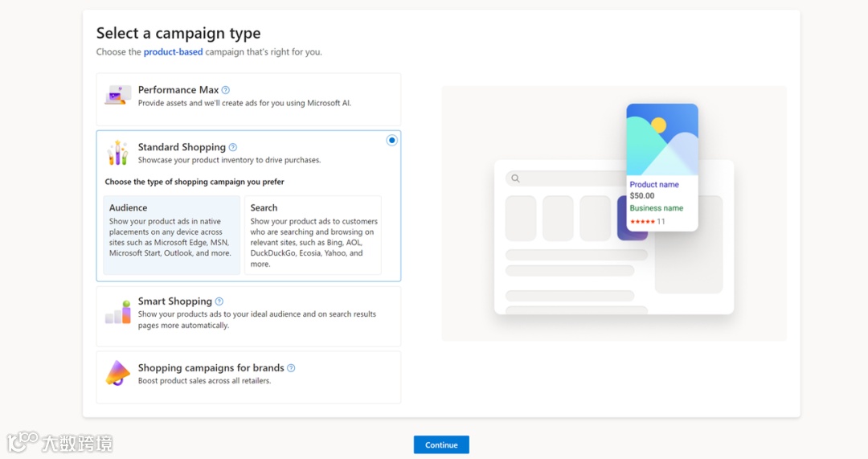The height and width of the screenshot is (459, 868).
Task: Click 'Showcase your product inventory to drive purchases'
Action: pos(229,160)
